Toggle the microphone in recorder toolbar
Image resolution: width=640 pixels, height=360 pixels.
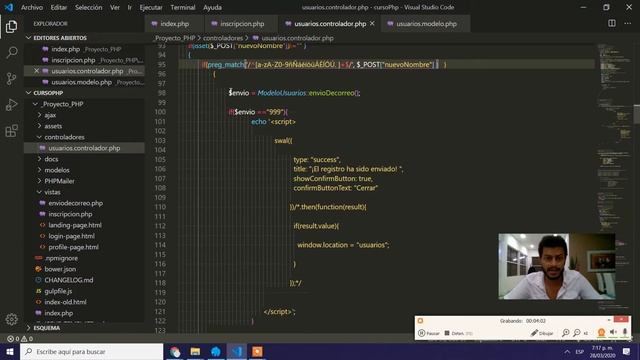[625, 333]
